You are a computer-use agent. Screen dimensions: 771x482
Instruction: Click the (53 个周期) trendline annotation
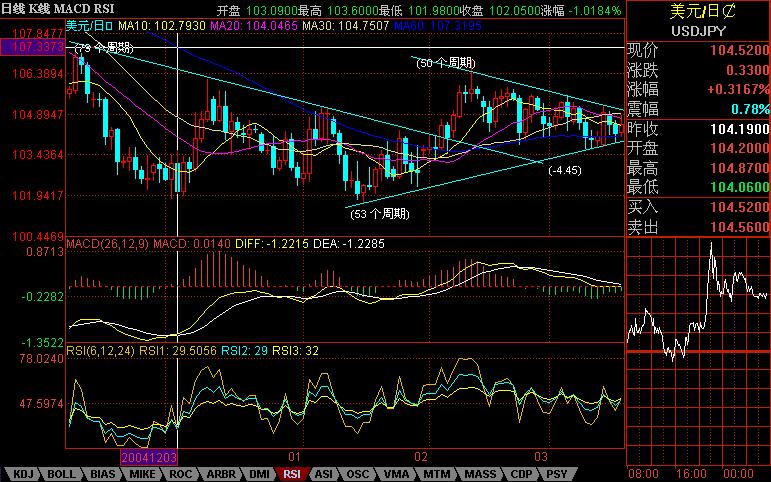(x=380, y=214)
